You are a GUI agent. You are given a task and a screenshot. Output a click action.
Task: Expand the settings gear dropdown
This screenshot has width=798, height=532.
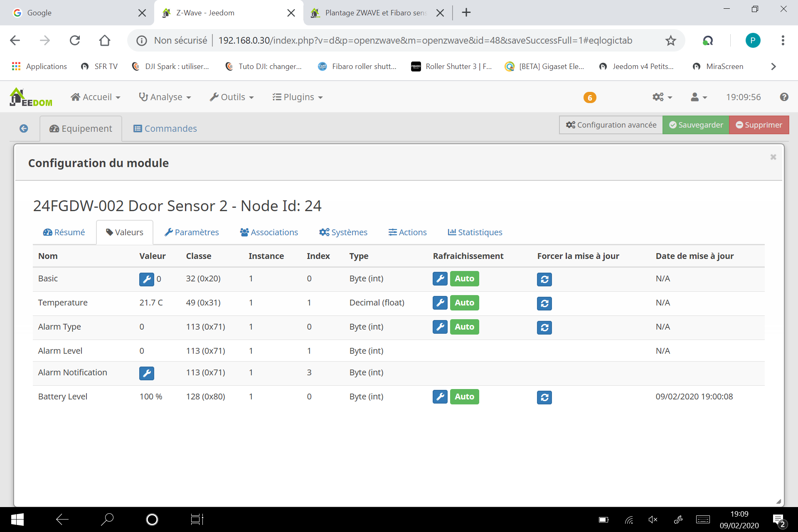tap(662, 97)
